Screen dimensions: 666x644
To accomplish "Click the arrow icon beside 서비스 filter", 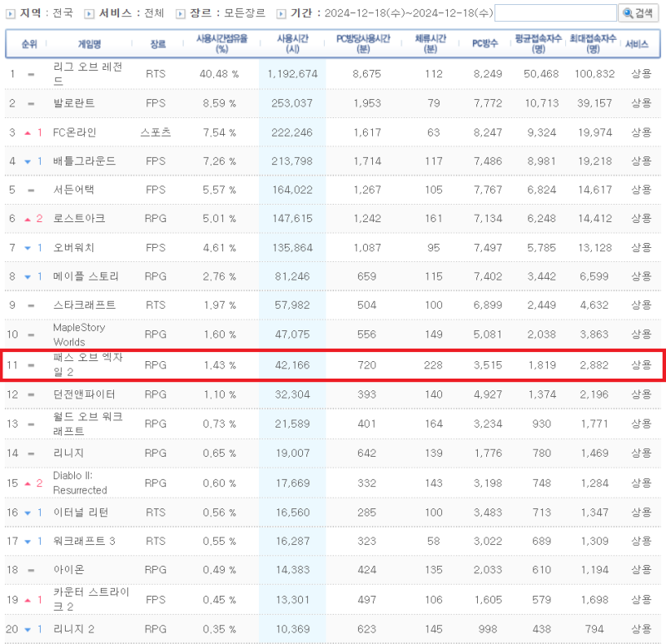I will pos(89,14).
